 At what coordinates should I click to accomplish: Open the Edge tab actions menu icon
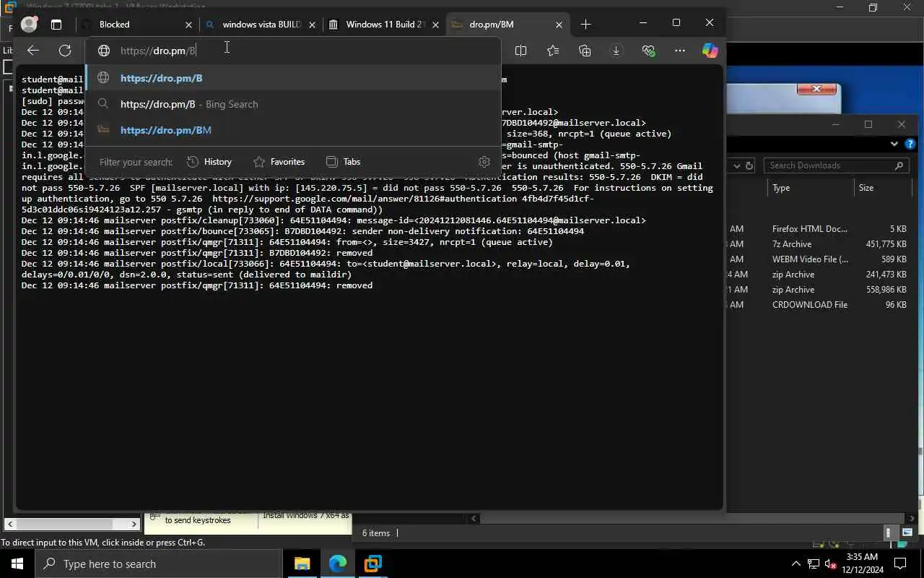click(x=56, y=25)
